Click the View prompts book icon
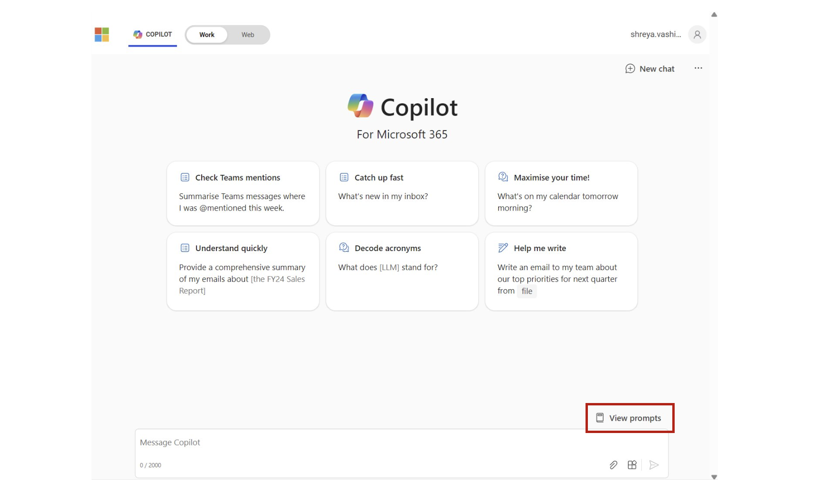The width and height of the screenshot is (822, 504). [600, 418]
